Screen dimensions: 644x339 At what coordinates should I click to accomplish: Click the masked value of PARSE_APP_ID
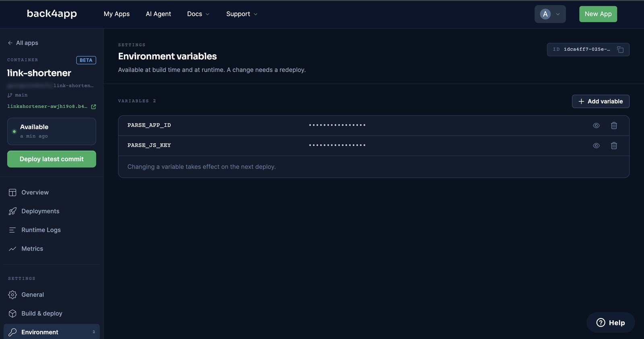click(337, 125)
